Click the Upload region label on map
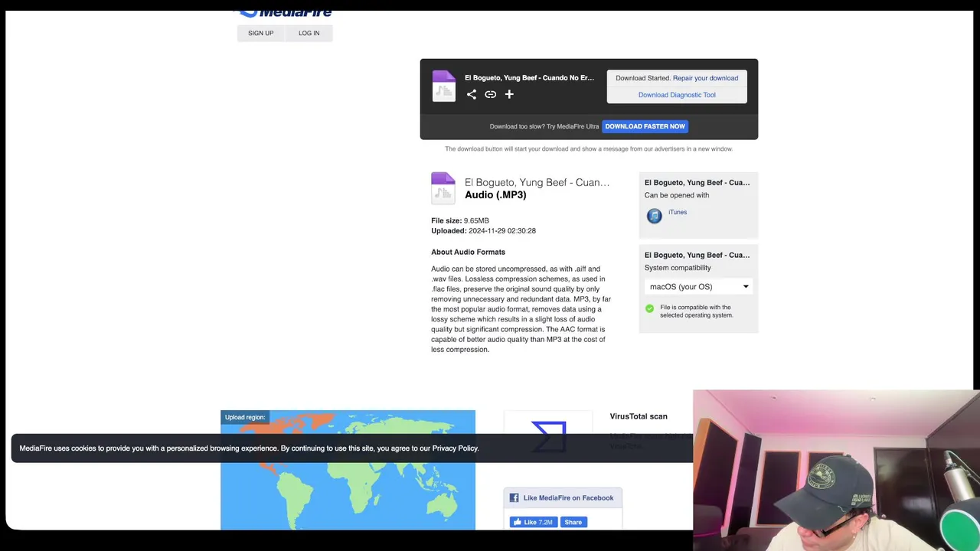980x551 pixels. click(245, 417)
